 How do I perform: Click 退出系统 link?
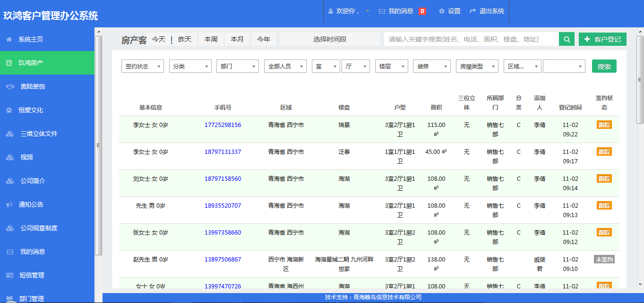[x=492, y=11]
